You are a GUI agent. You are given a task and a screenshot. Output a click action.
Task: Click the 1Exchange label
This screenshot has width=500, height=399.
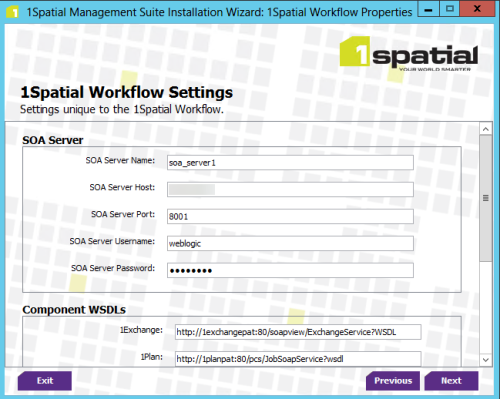pyautogui.click(x=141, y=330)
